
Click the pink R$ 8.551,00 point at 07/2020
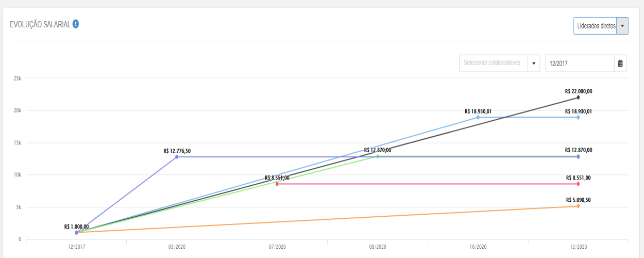277,184
